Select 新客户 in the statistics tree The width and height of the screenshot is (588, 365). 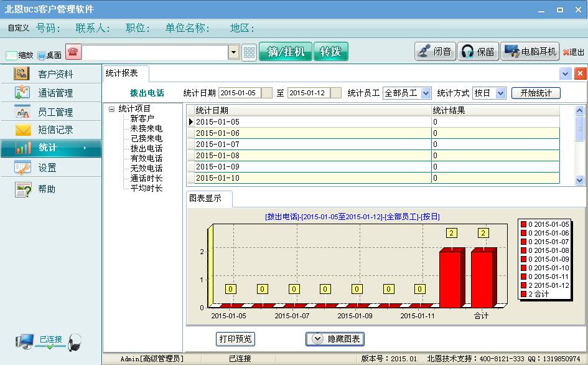click(142, 119)
